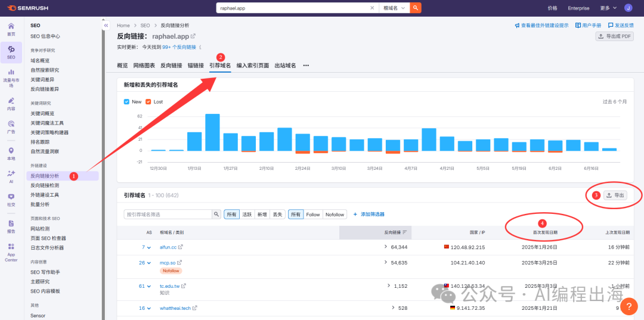Toggle the New checkbox in chart legend
Viewport: 644px width, 320px height.
click(x=126, y=102)
